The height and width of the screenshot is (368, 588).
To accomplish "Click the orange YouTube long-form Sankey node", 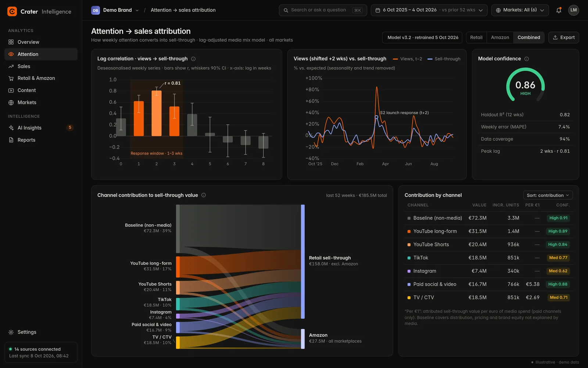I will (x=178, y=267).
